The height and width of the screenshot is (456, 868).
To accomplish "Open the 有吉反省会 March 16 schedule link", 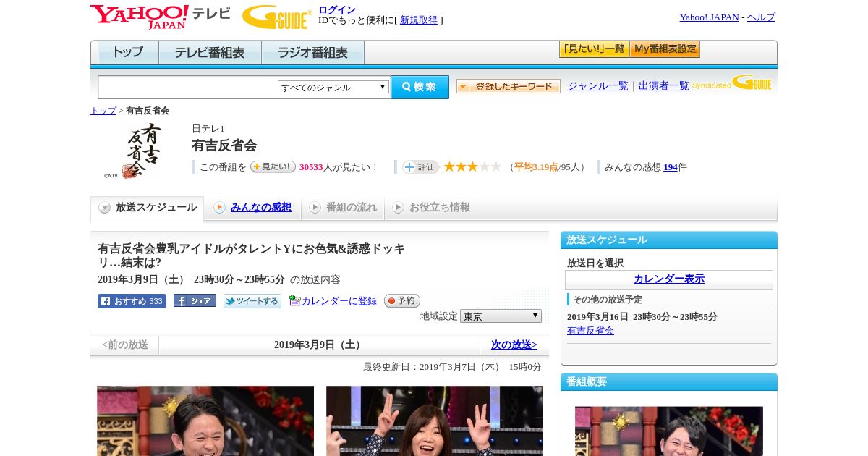I will 590,331.
